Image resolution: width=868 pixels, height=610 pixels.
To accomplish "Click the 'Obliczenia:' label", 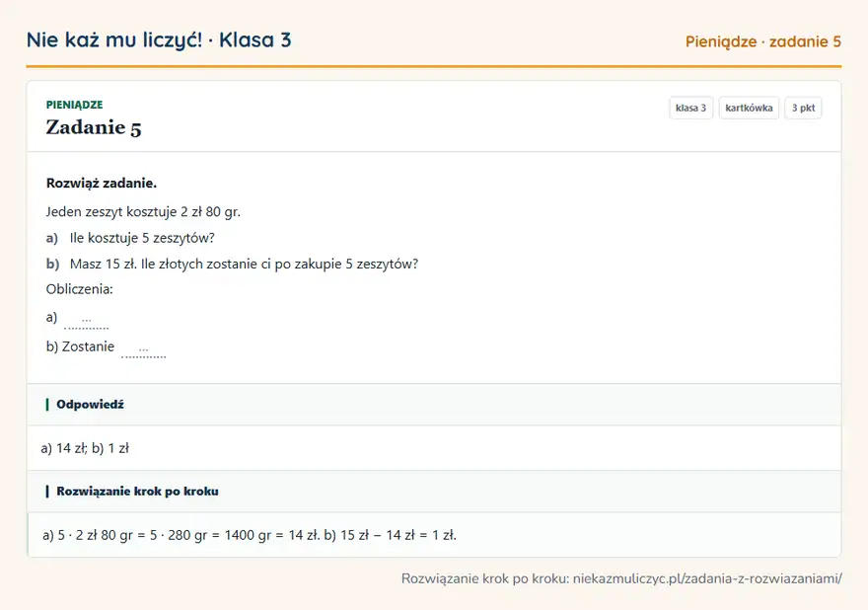I will [79, 289].
